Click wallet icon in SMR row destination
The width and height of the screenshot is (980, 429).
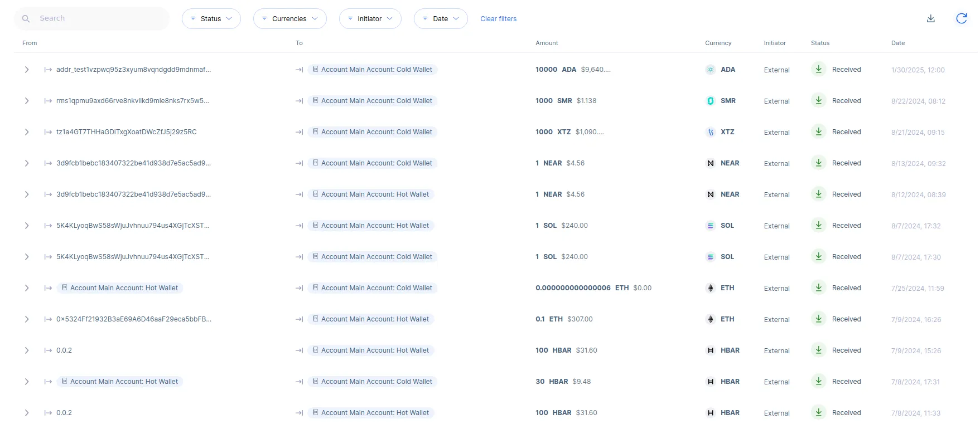pos(316,101)
